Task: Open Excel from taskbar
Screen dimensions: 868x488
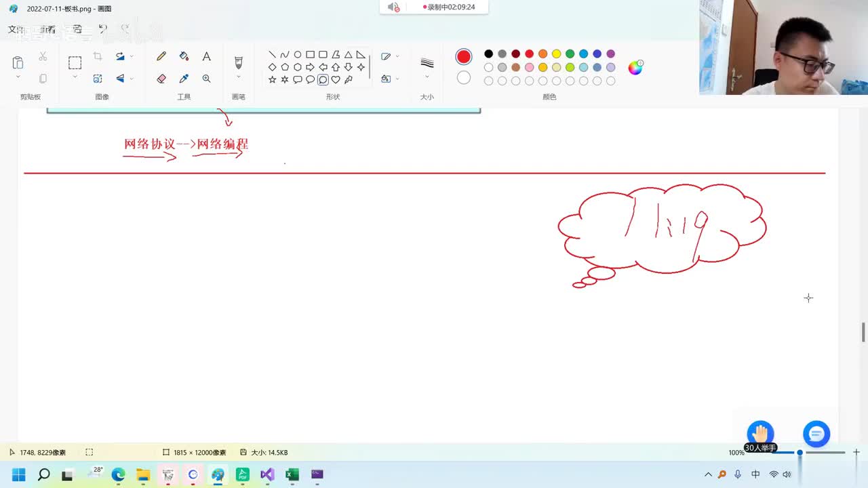Action: pyautogui.click(x=292, y=474)
